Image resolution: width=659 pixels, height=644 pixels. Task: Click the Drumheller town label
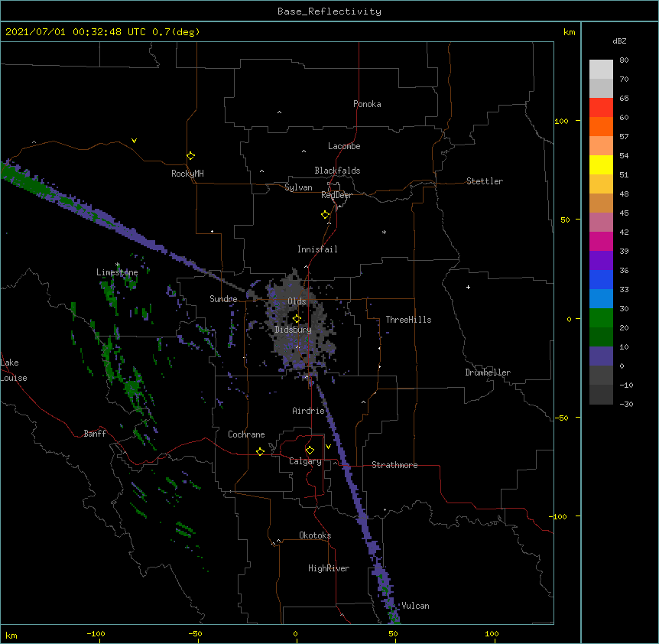[x=488, y=372]
